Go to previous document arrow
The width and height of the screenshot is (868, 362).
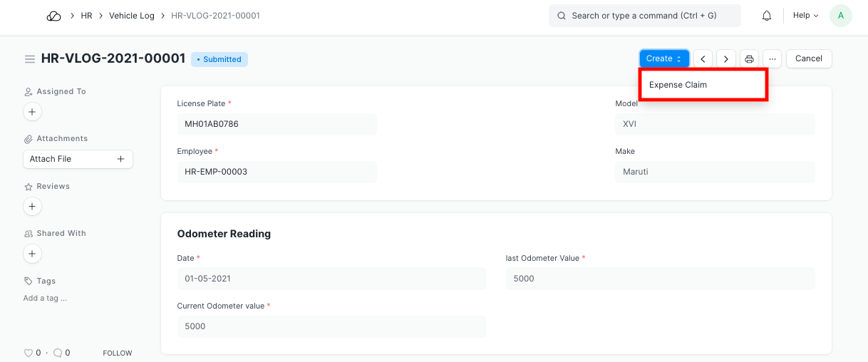point(703,59)
